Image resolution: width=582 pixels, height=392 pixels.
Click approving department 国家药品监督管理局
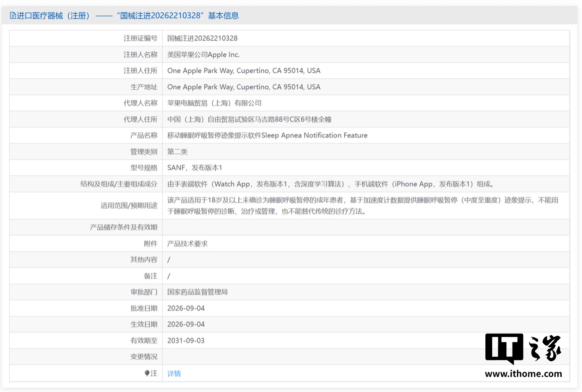click(x=198, y=292)
